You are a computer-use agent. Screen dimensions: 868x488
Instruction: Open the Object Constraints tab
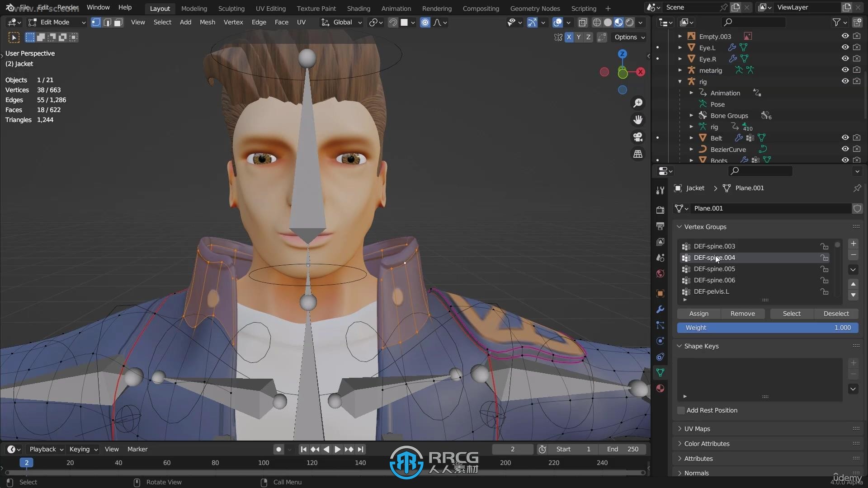pos(660,357)
